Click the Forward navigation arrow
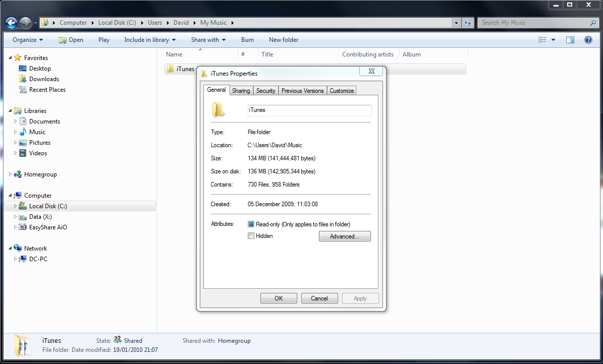This screenshot has width=603, height=364. (25, 23)
